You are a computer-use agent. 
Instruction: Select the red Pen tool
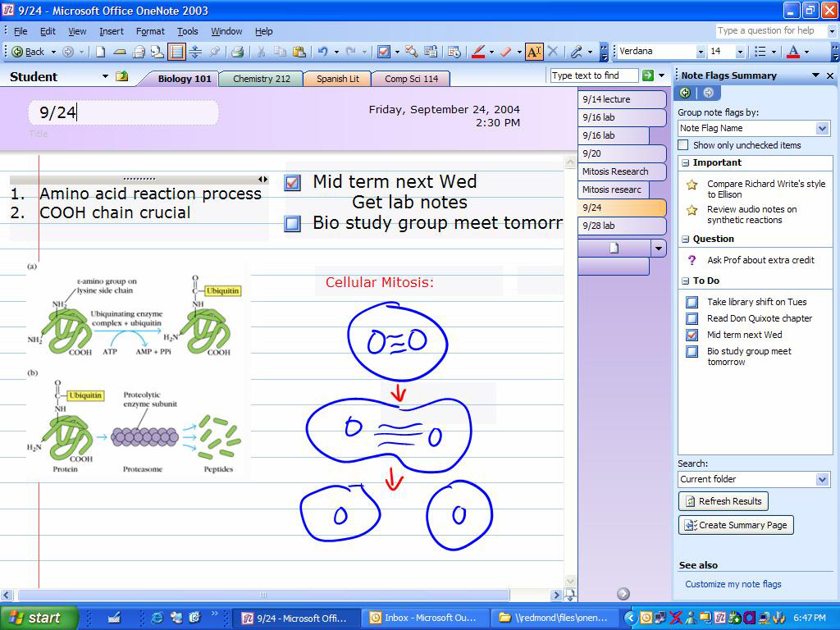pyautogui.click(x=478, y=52)
